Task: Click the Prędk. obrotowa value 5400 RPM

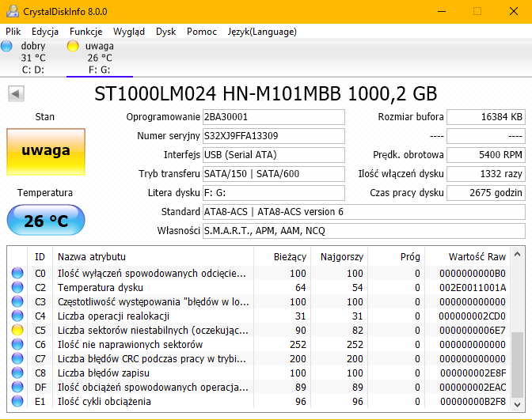Action: click(x=486, y=155)
